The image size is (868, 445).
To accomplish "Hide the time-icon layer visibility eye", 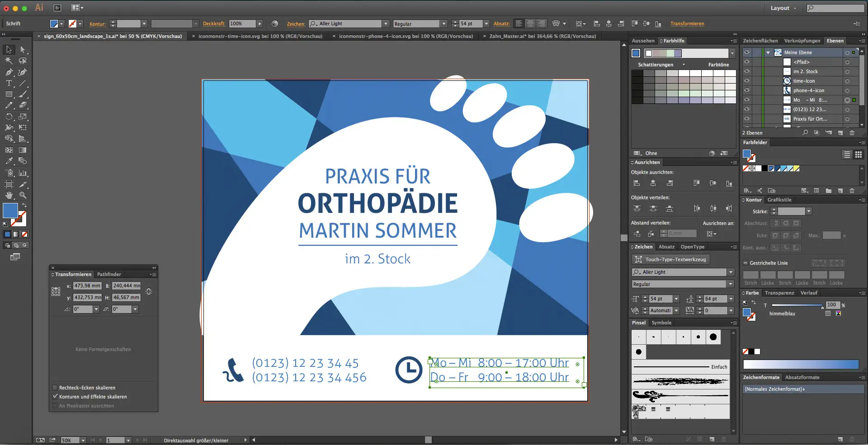I will tap(747, 81).
